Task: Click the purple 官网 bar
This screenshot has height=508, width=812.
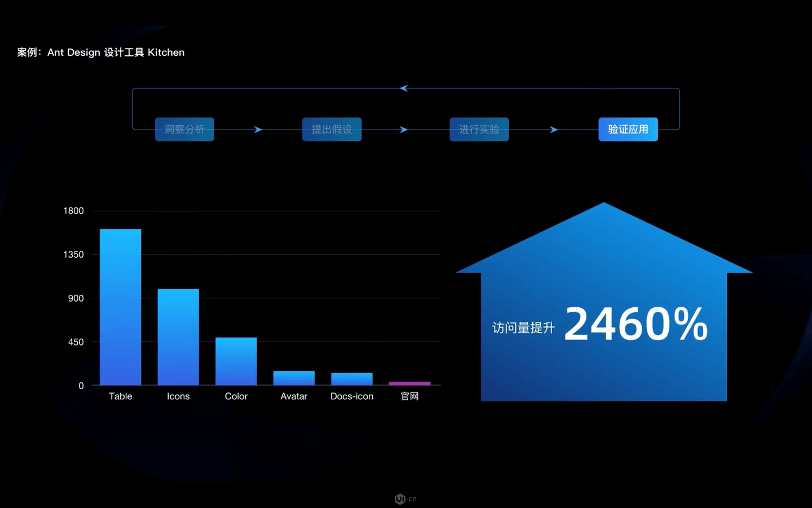Action: (x=409, y=383)
